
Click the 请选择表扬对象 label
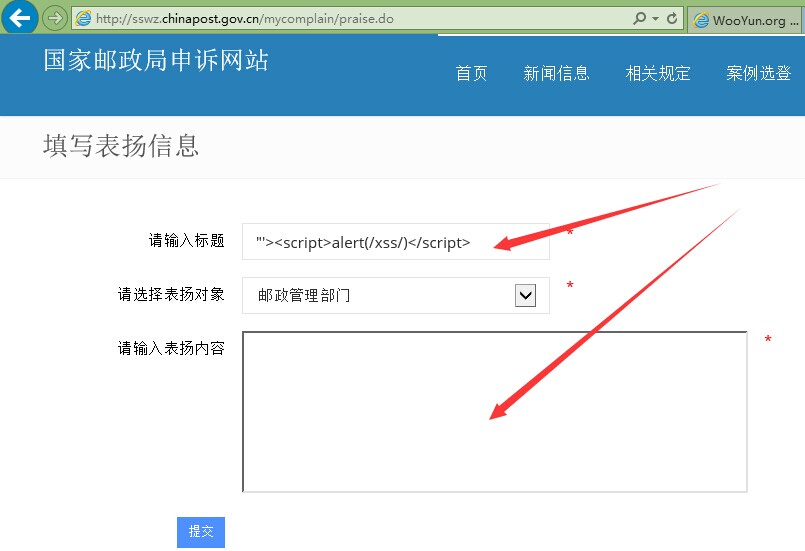(171, 294)
